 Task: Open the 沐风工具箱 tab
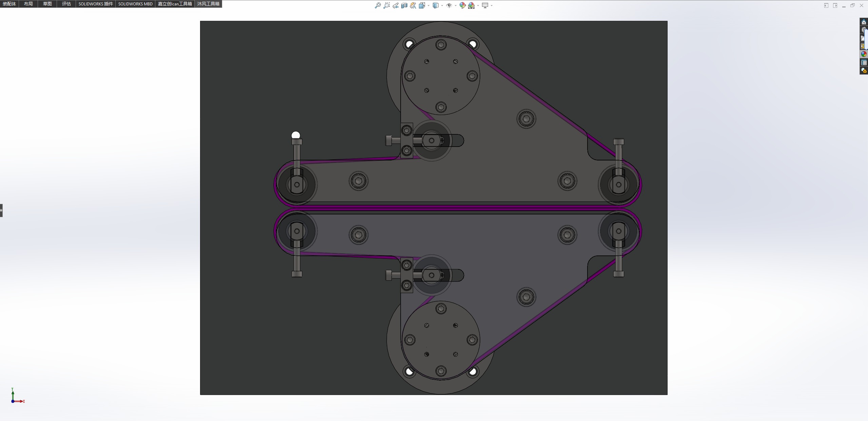coord(208,4)
